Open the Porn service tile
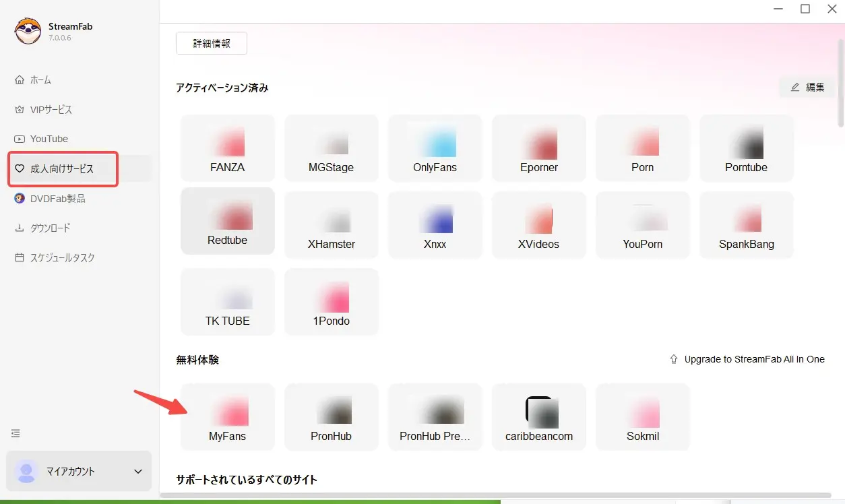845x504 pixels. click(x=643, y=148)
